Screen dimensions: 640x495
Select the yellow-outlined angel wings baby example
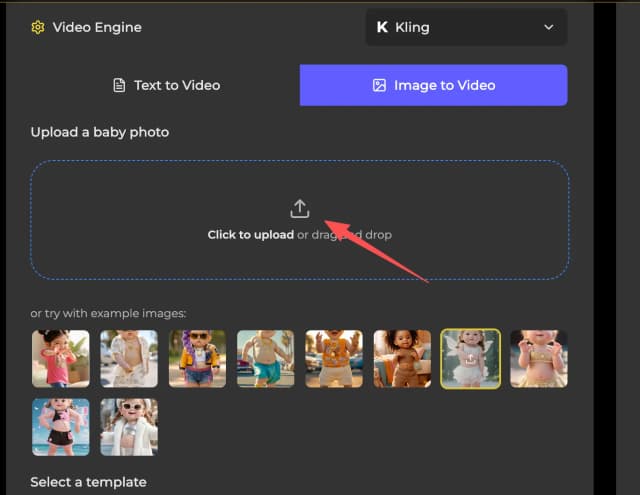(470, 359)
